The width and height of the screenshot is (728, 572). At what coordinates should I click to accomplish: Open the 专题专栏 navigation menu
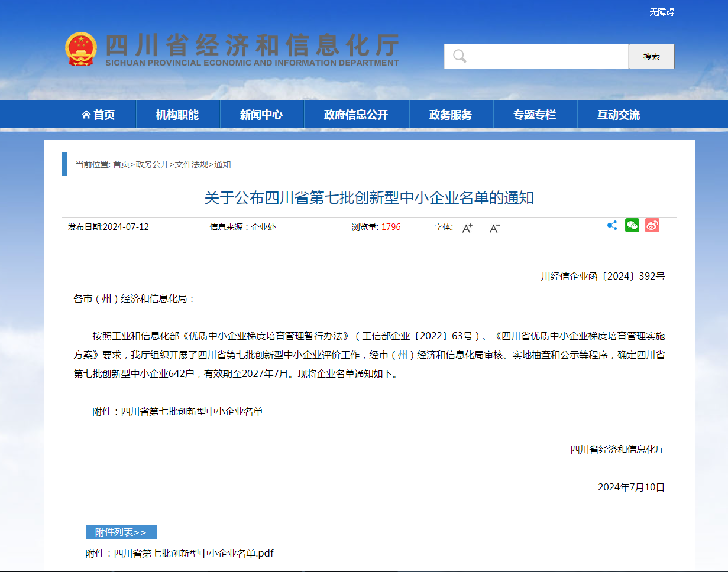click(x=535, y=114)
